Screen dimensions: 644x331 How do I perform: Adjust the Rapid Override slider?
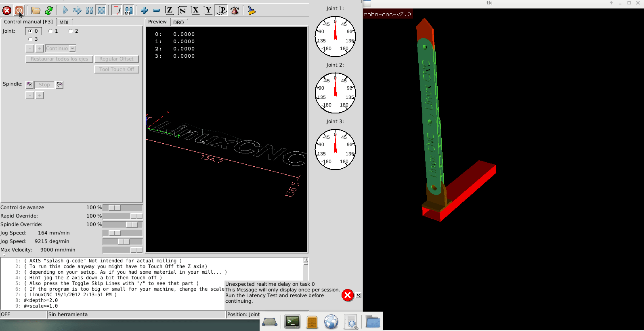123,216
